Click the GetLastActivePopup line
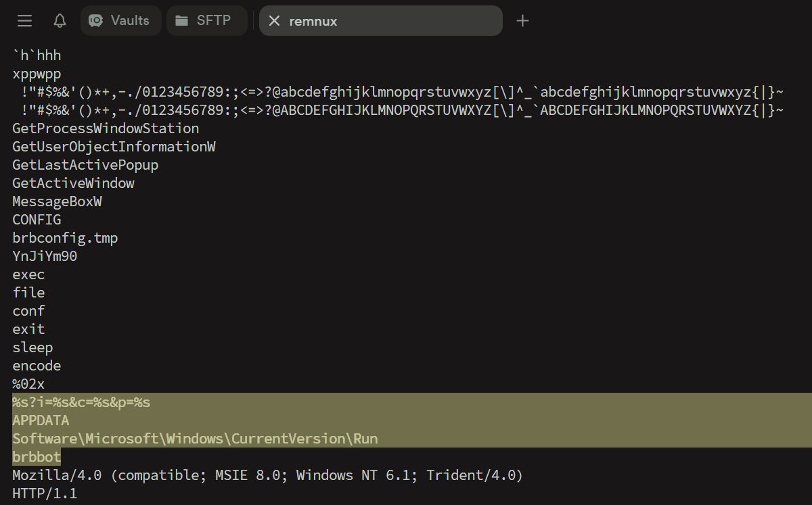 [85, 165]
